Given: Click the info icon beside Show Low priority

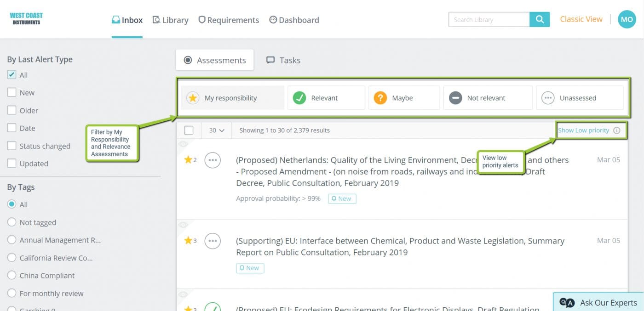Looking at the screenshot, I should pos(617,130).
